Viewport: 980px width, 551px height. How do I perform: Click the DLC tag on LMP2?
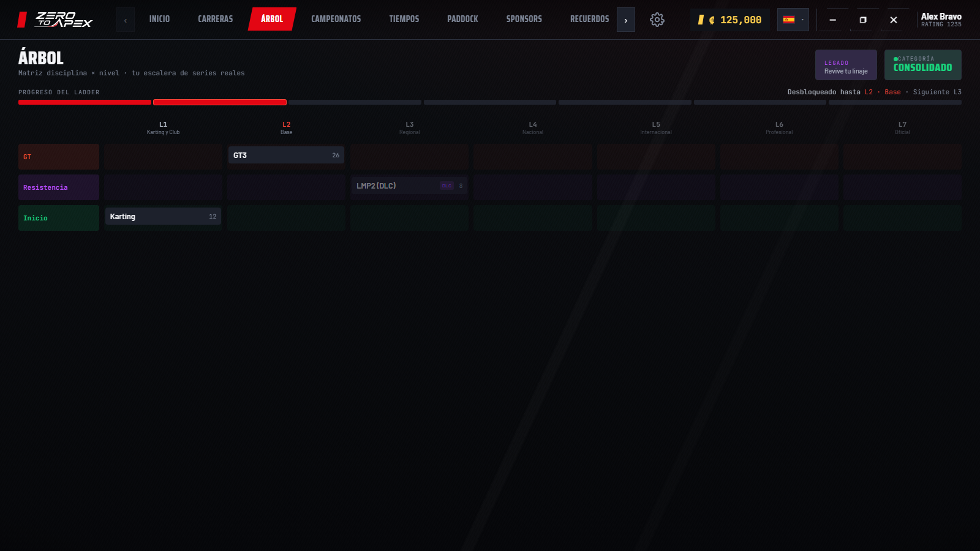coord(447,186)
